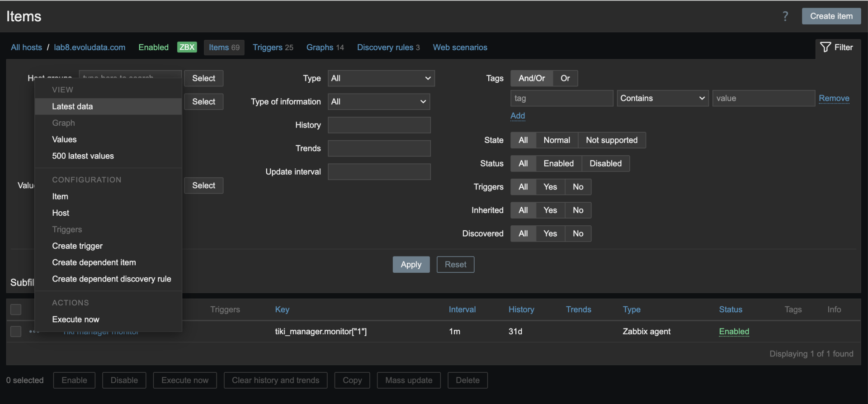Click the tag value input field

(x=764, y=98)
